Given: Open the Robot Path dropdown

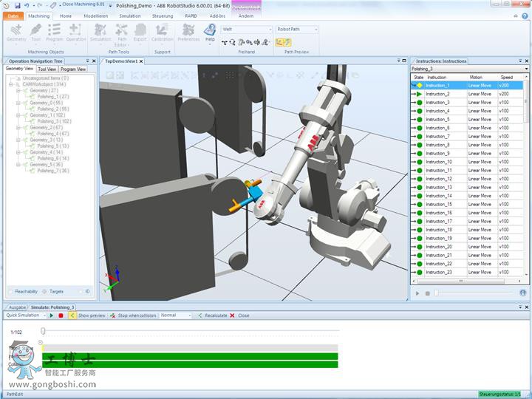Looking at the screenshot, I should point(297,30).
